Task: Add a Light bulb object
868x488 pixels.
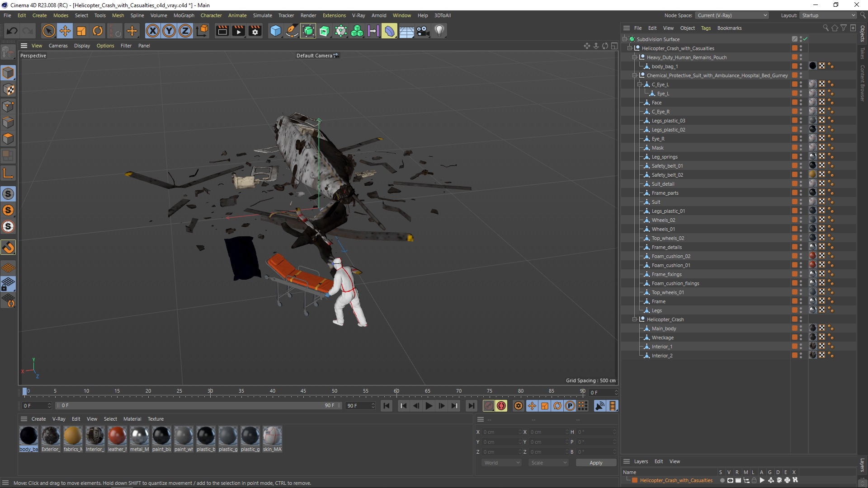Action: [x=439, y=31]
